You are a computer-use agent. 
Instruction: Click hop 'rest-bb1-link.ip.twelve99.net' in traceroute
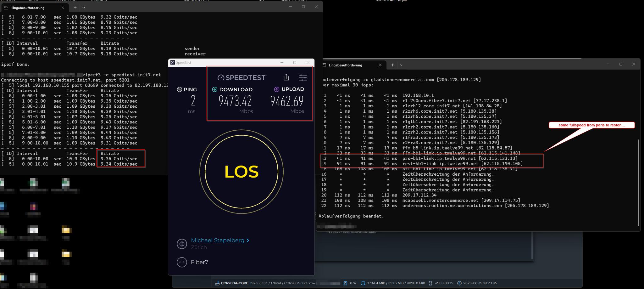(x=440, y=163)
